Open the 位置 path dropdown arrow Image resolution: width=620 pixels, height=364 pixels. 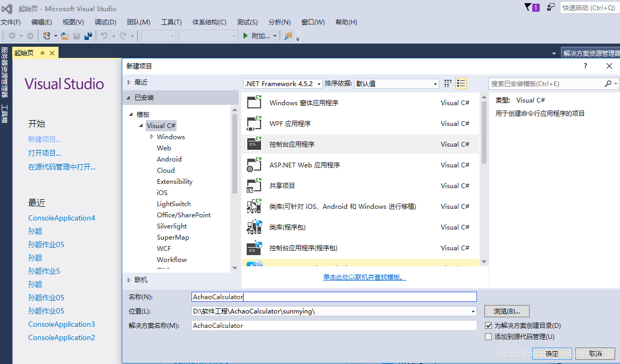pyautogui.click(x=473, y=311)
